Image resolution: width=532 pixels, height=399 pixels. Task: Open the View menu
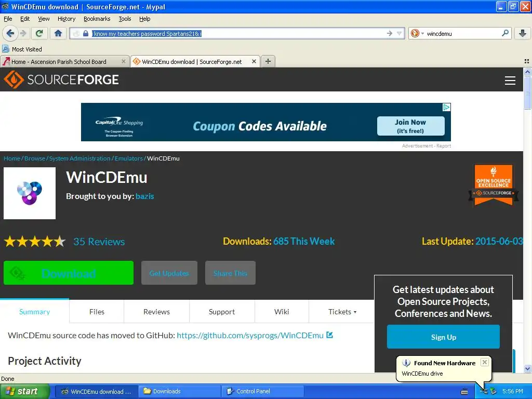pos(44,19)
